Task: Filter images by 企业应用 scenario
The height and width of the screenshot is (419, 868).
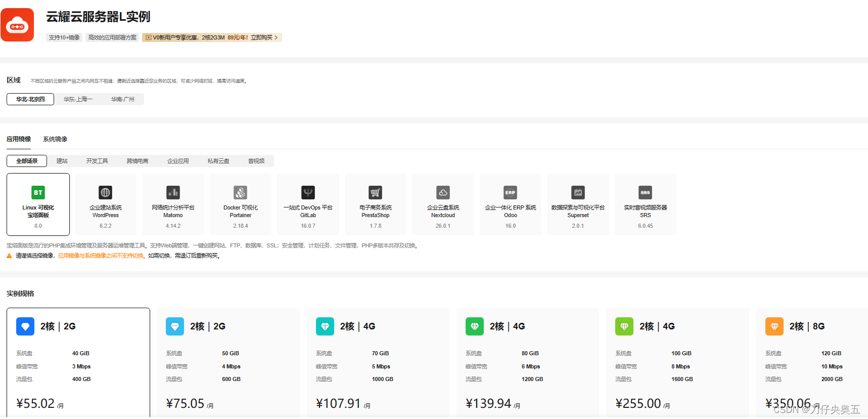Action: 178,161
